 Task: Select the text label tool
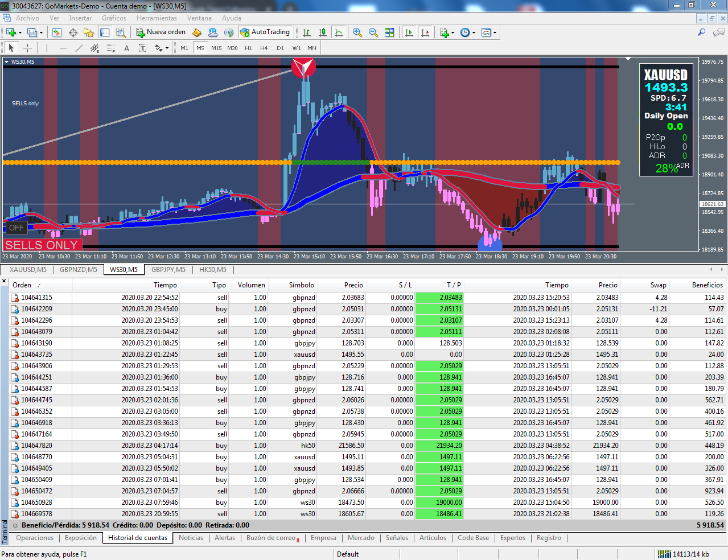[x=127, y=48]
